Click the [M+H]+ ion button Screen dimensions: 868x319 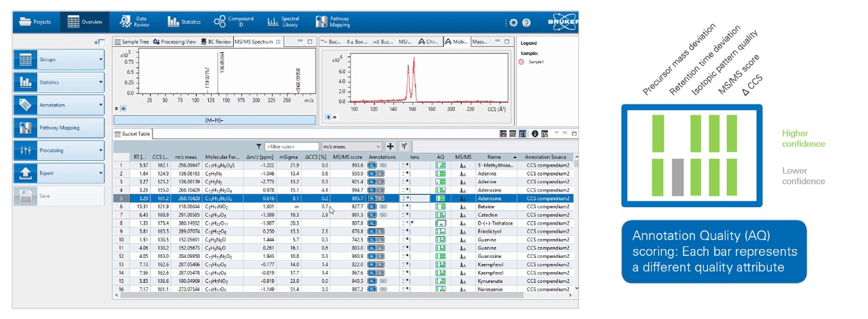pos(215,120)
